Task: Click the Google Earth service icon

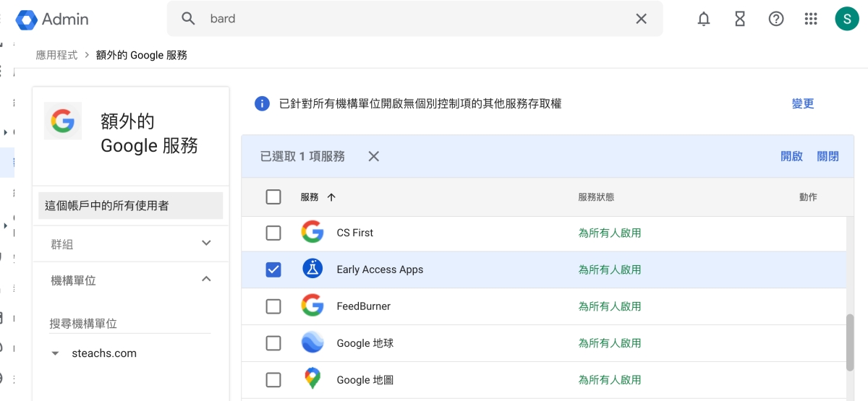Action: coord(312,343)
